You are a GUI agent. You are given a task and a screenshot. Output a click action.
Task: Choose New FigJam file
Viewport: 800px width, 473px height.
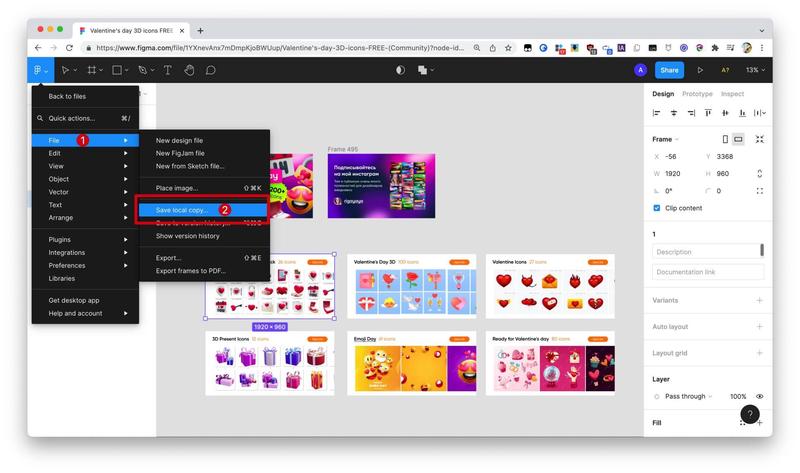tap(205, 153)
